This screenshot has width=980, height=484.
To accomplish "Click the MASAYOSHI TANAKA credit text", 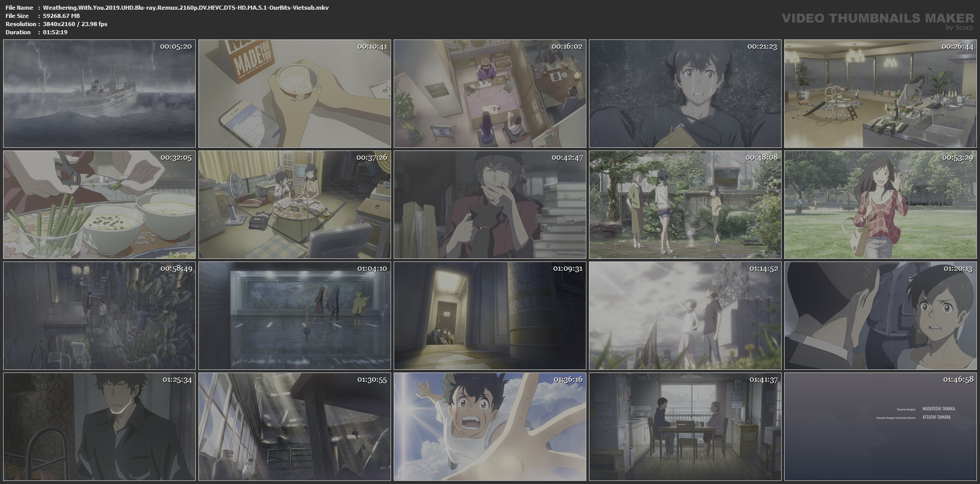I will tap(939, 409).
